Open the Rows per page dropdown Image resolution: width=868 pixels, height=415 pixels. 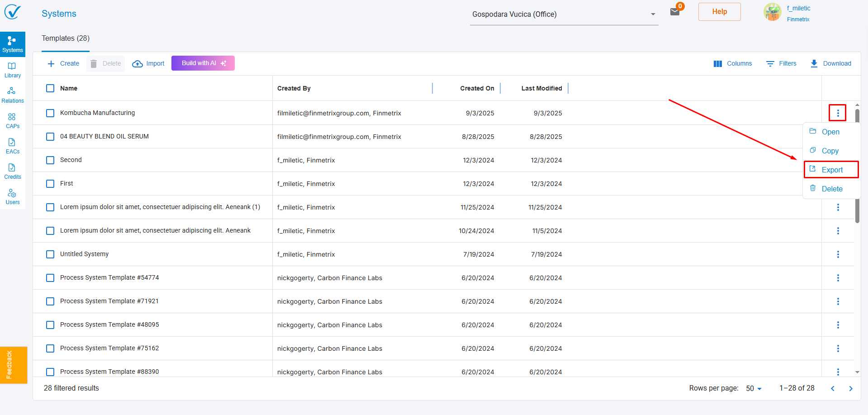(754, 389)
